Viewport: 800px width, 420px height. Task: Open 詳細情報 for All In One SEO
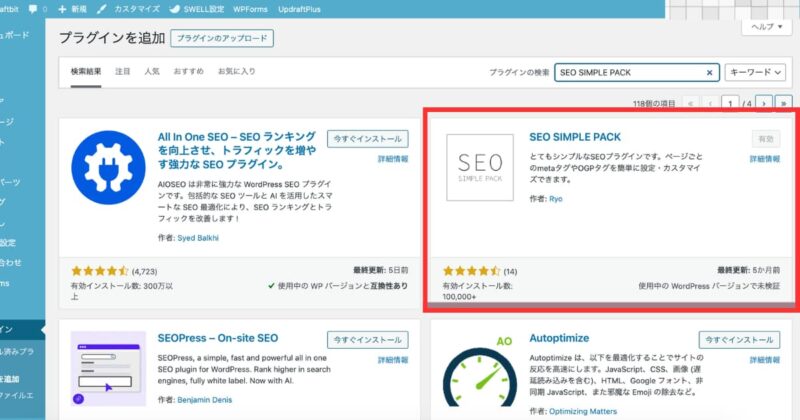pyautogui.click(x=393, y=159)
